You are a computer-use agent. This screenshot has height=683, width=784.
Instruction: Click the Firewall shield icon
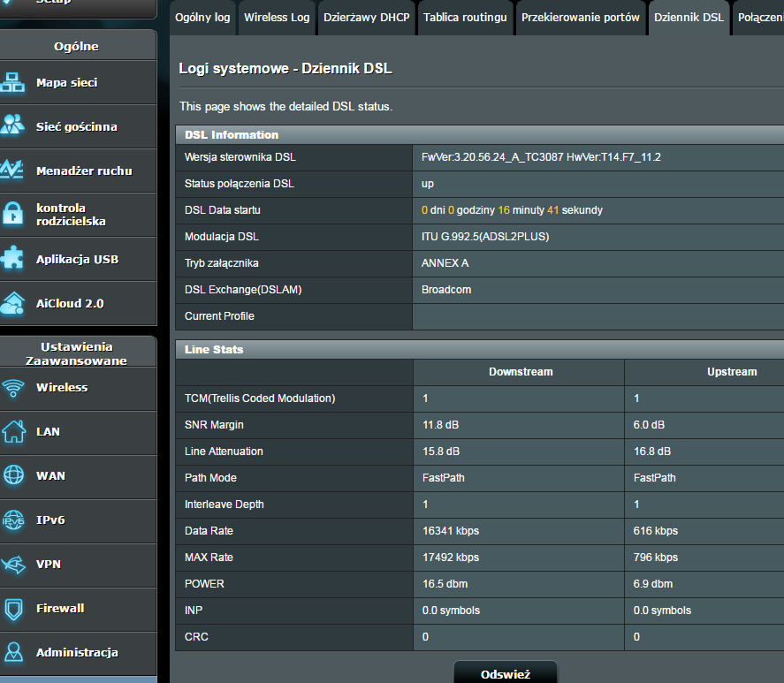click(13, 609)
